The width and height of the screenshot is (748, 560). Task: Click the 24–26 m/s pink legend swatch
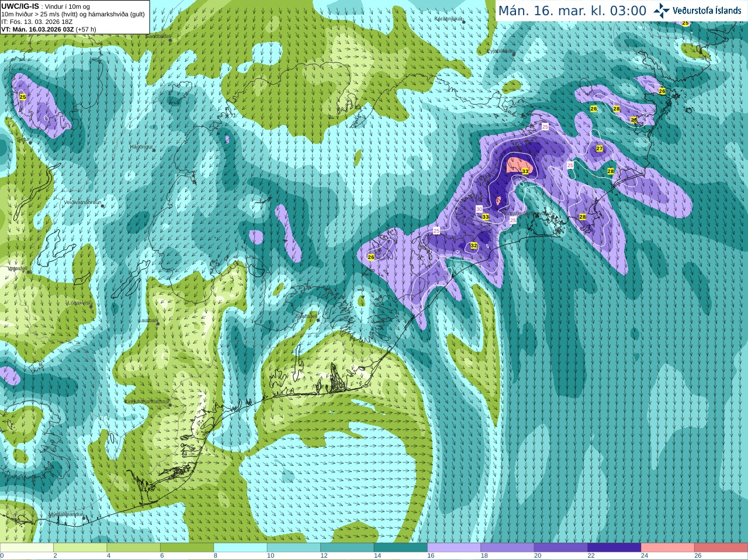point(667,548)
